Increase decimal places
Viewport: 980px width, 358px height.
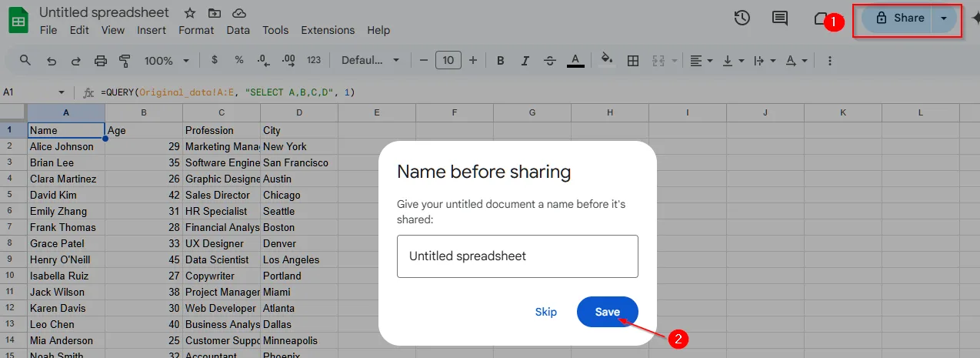(x=289, y=60)
